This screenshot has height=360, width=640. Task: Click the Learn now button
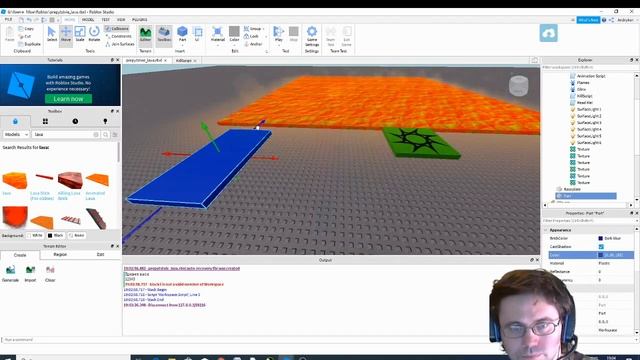68,99
